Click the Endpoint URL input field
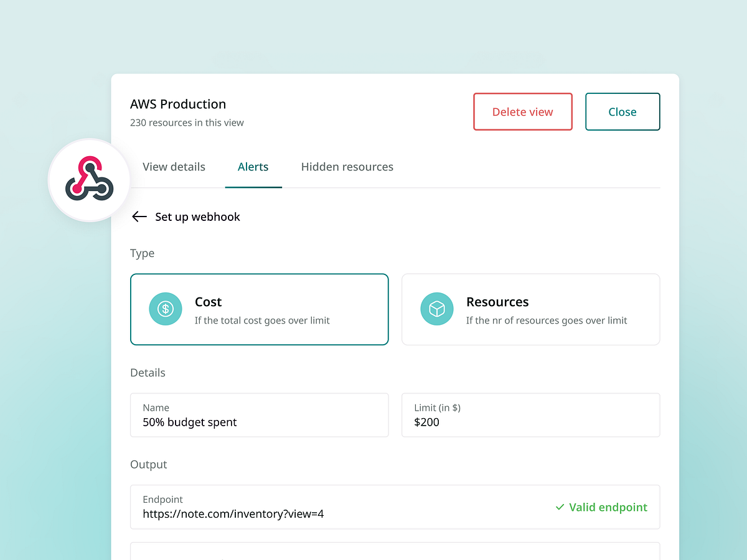This screenshot has width=747, height=560. pyautogui.click(x=311, y=507)
